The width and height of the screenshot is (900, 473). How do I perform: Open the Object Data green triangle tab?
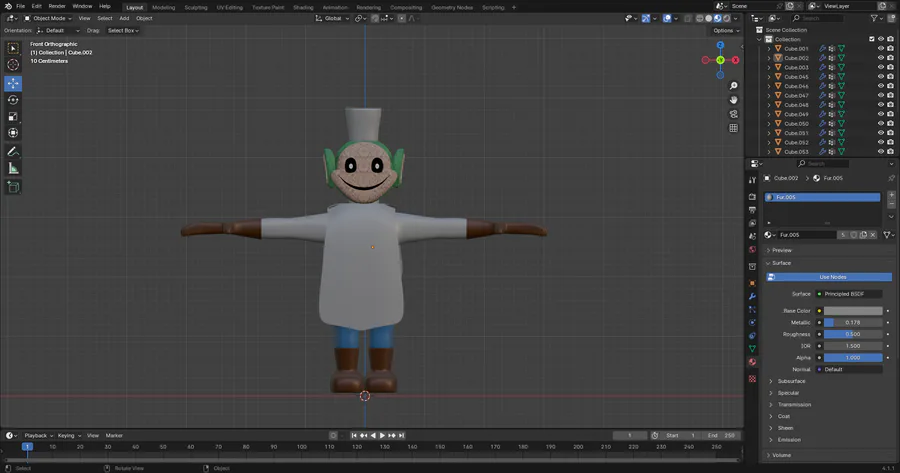[752, 348]
